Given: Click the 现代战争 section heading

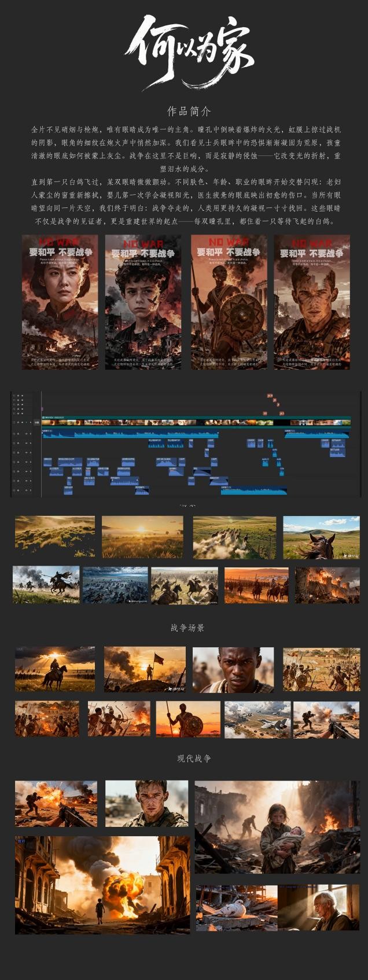Looking at the screenshot, I should coord(194,758).
